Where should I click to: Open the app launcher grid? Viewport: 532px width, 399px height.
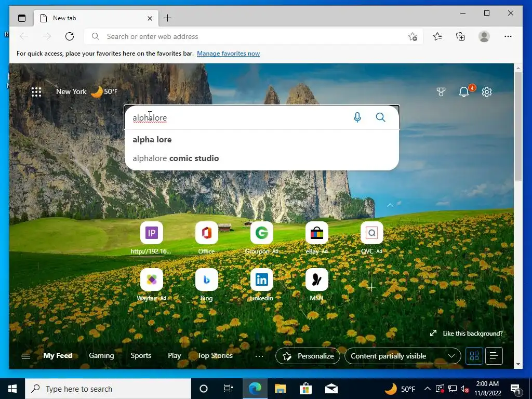36,91
